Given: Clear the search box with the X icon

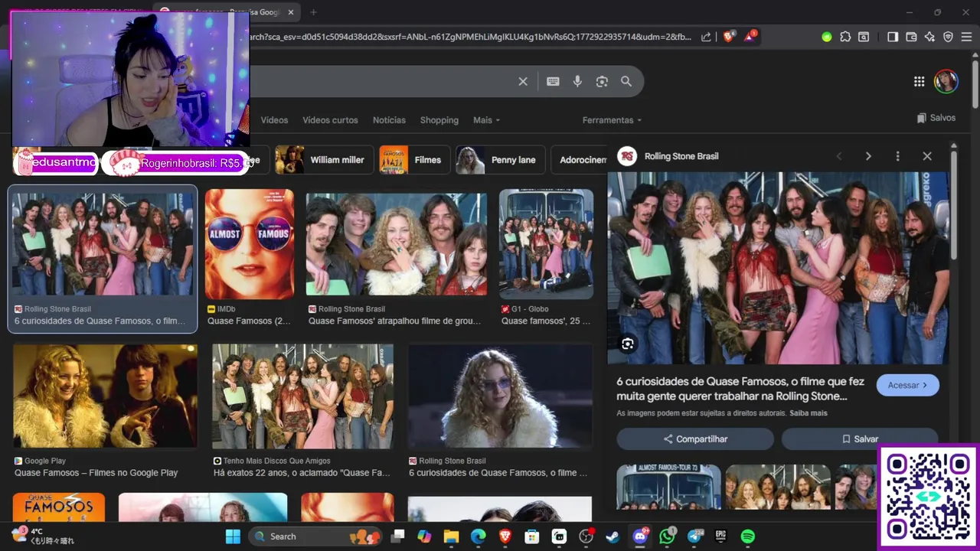Looking at the screenshot, I should point(523,81).
